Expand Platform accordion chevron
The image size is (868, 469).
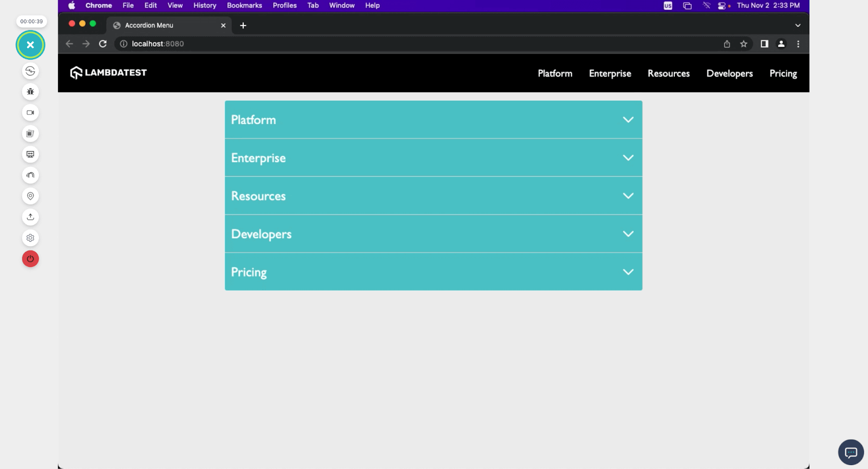[x=628, y=120]
